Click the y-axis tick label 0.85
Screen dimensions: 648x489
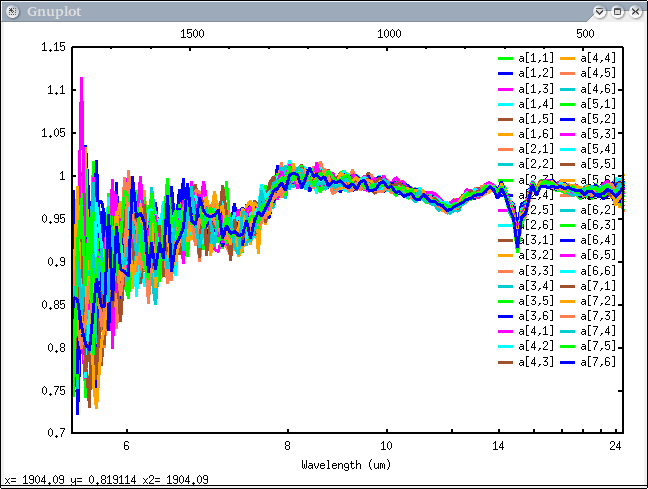pyautogui.click(x=53, y=305)
